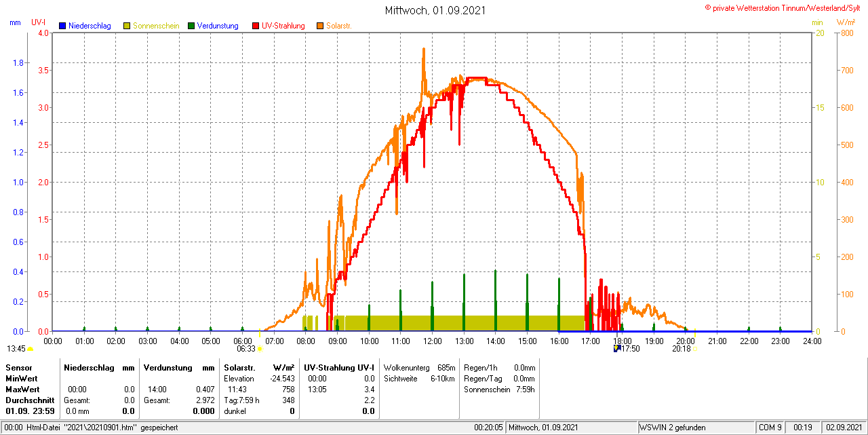Select the Niederschlag legend label
Viewport: 868px width, 435px height.
[91, 26]
